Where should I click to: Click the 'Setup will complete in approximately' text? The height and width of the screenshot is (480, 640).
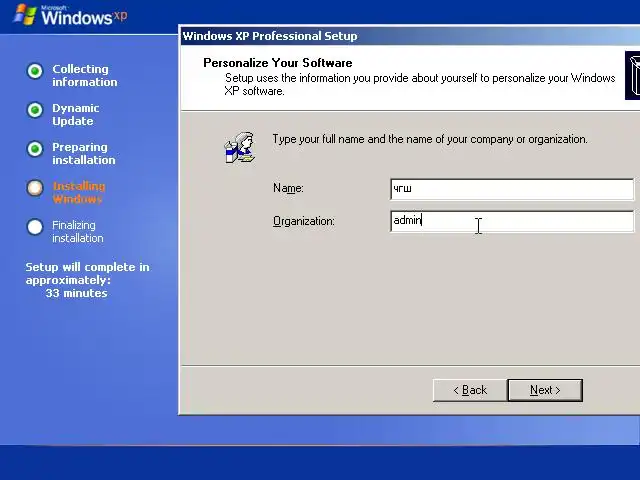(x=87, y=273)
